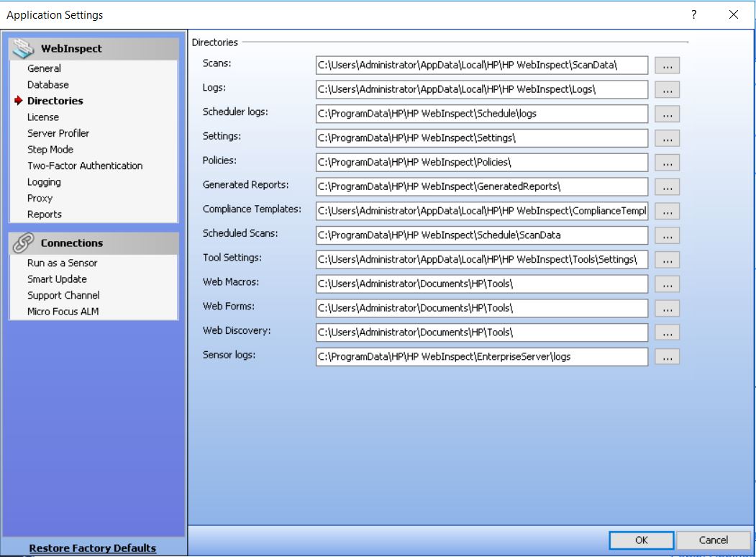Screen dimensions: 756x557
Task: Click the ellipsis button for Sensor logs
Action: pos(667,357)
